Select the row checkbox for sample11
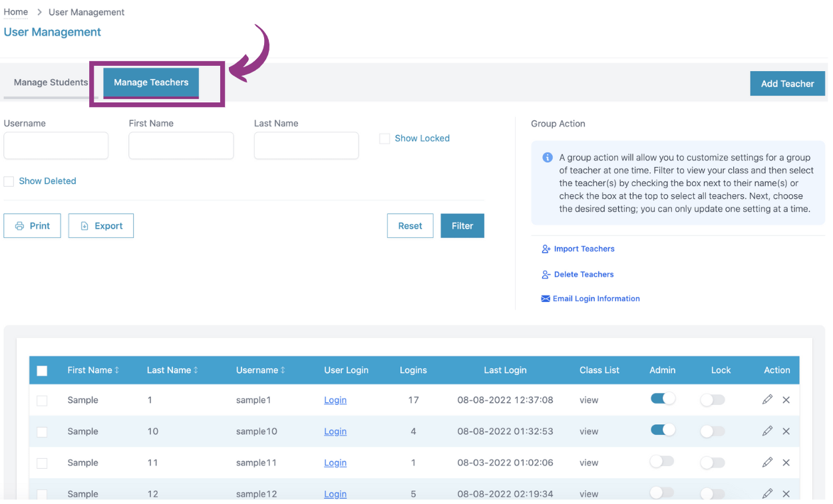Image resolution: width=833 pixels, height=504 pixels. pos(42,463)
